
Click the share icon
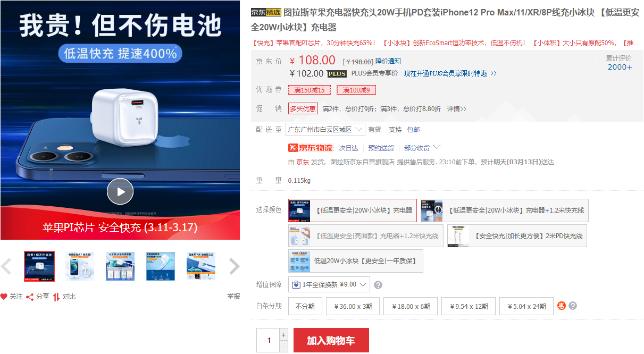30,297
